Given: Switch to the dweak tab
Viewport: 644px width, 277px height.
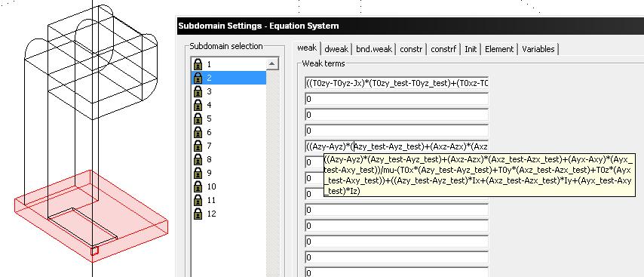Looking at the screenshot, I should 336,49.
